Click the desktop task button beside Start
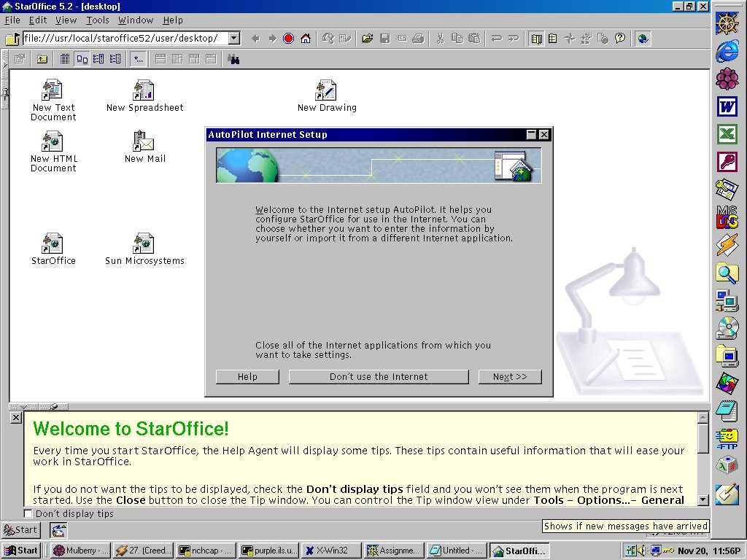 [x=58, y=529]
